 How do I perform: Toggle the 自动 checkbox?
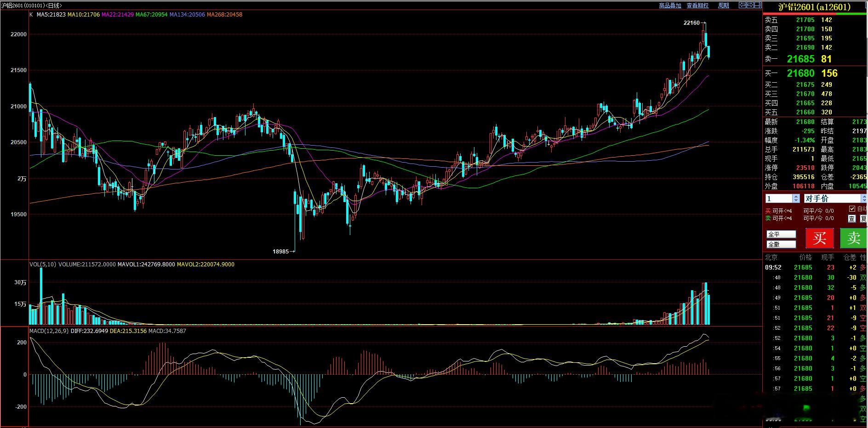coord(852,209)
